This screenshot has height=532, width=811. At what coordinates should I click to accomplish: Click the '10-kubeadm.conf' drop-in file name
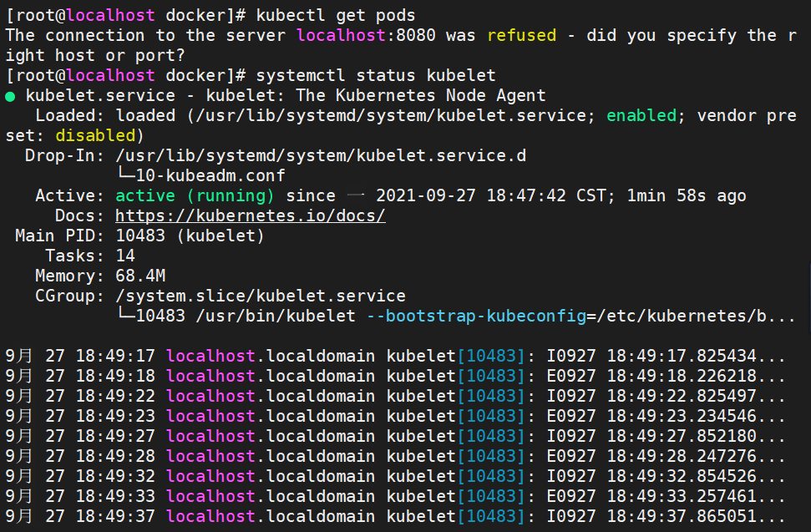tap(210, 175)
